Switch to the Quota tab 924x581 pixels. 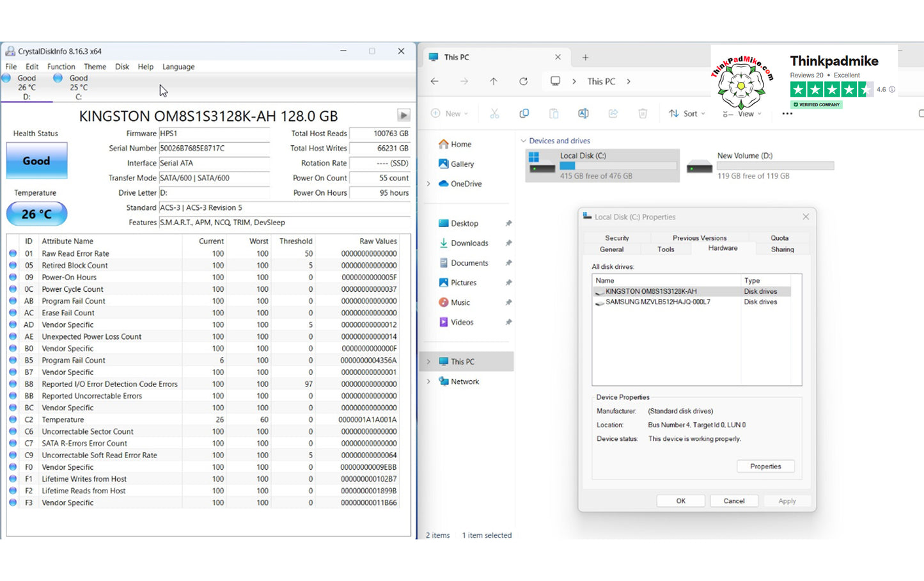[779, 238]
